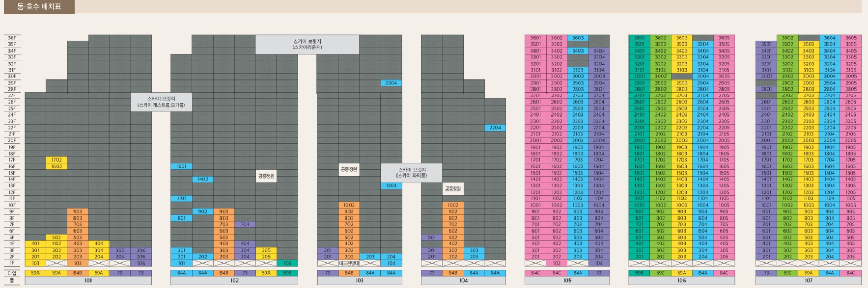Select unit 903 in building 101
The height and width of the screenshot is (288, 868).
coord(78,211)
